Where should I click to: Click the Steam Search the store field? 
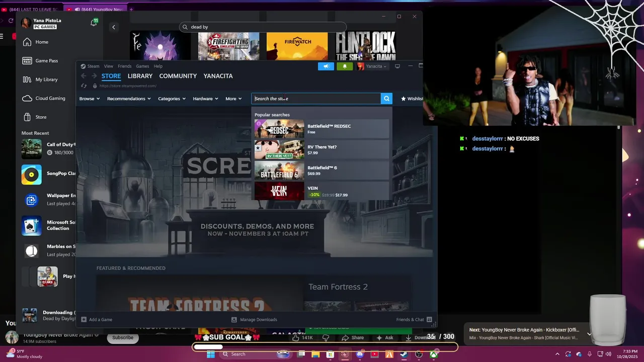316,99
